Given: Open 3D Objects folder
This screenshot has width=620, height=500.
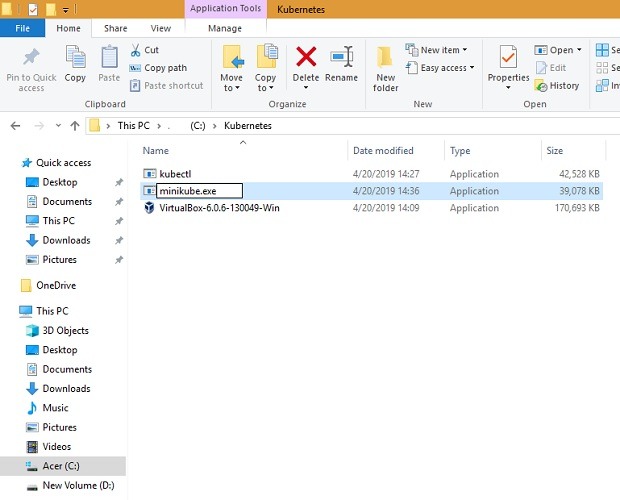Looking at the screenshot, I should (66, 330).
